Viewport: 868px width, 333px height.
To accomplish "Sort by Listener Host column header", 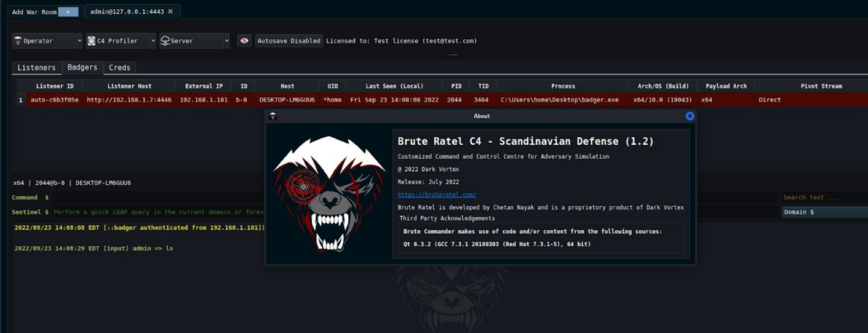I will pos(129,86).
